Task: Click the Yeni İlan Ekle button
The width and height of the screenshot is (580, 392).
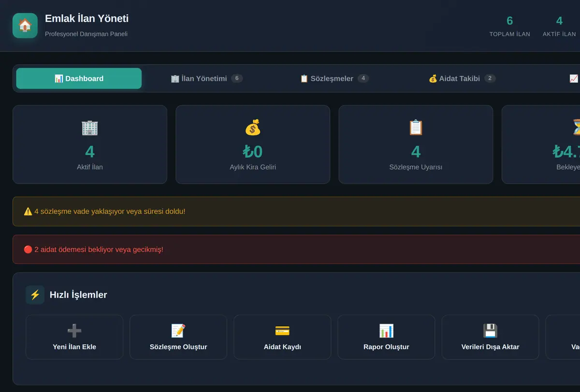Action: click(74, 337)
